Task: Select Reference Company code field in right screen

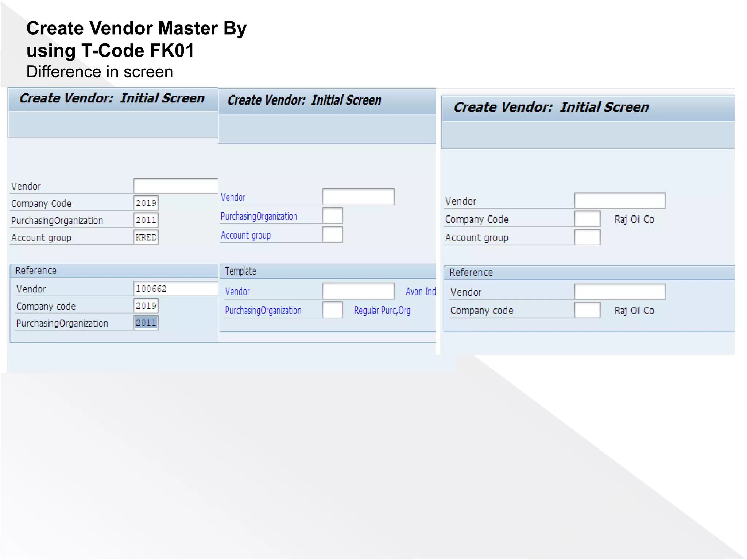Action: click(587, 310)
